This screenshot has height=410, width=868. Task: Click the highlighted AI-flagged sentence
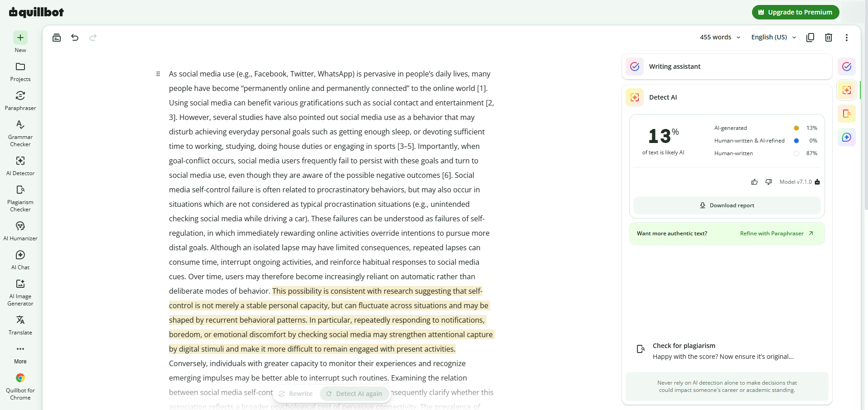pyautogui.click(x=332, y=320)
